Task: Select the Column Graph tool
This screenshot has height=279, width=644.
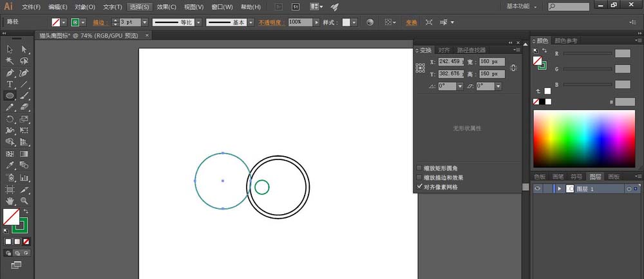Action: 24,178
